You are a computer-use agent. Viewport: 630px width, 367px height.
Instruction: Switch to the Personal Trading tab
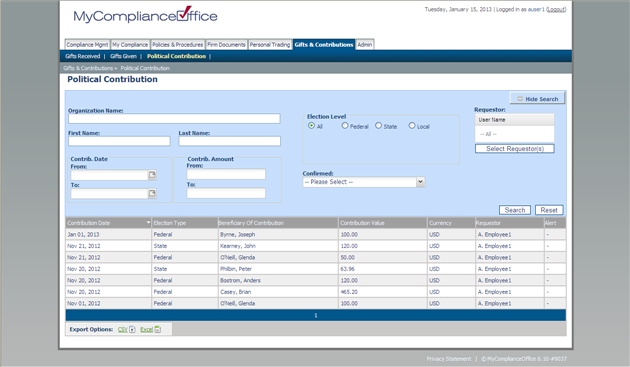pos(270,45)
